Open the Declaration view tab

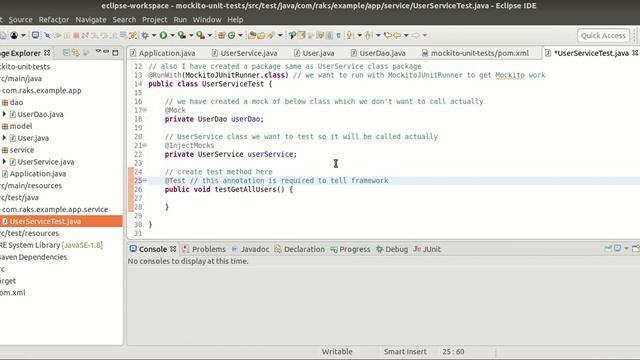pos(300,249)
